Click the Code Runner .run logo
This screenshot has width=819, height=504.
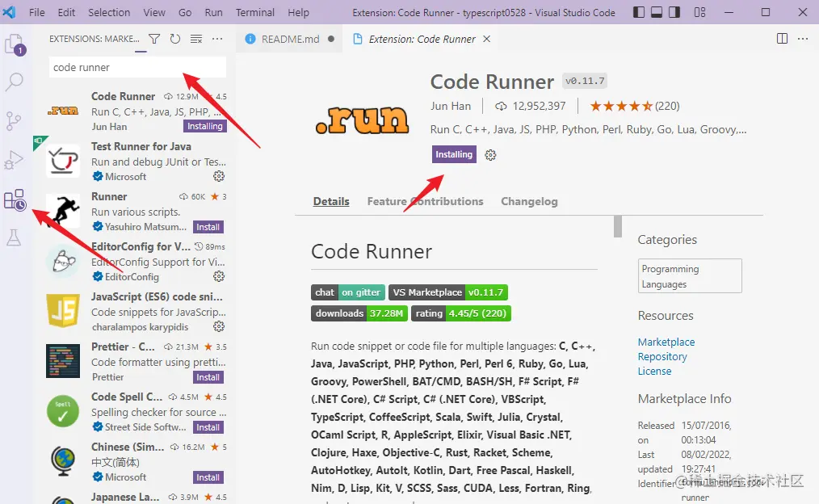(x=363, y=120)
